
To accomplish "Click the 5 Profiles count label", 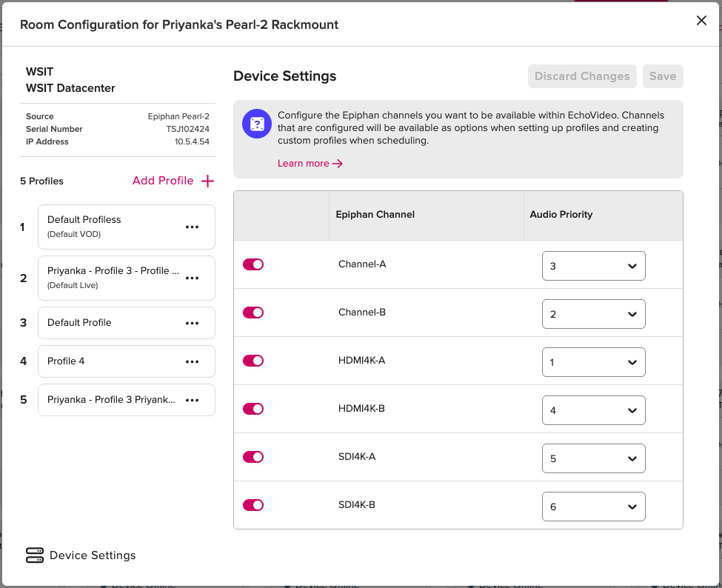I will click(x=42, y=181).
